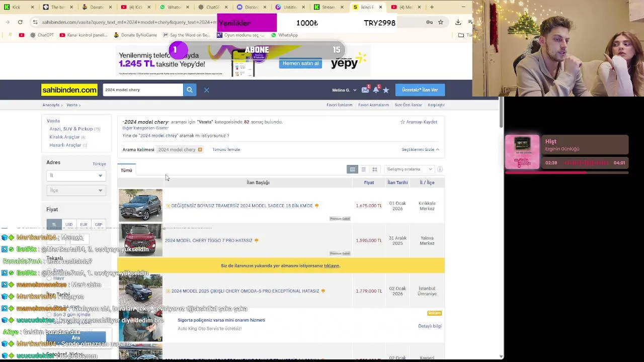Viewport: 644px width, 362px height.
Task: Click 'Hemen satın al' ad button
Action: pos(300,63)
